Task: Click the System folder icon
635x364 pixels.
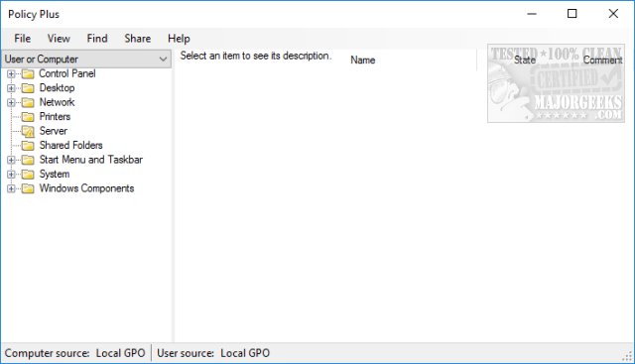Action: (28, 175)
